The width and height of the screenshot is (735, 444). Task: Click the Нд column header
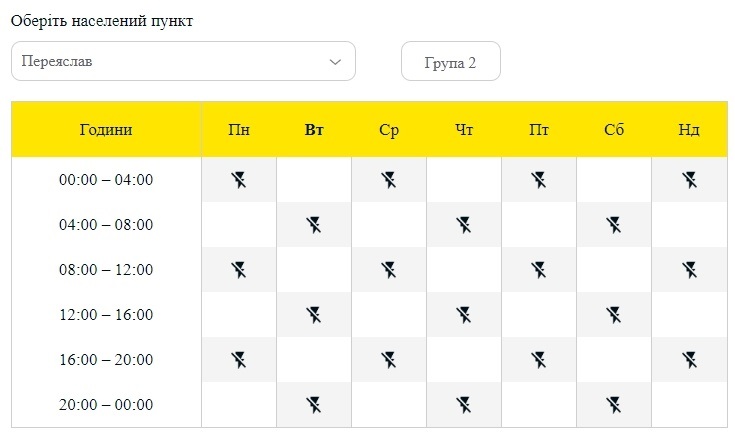[689, 129]
